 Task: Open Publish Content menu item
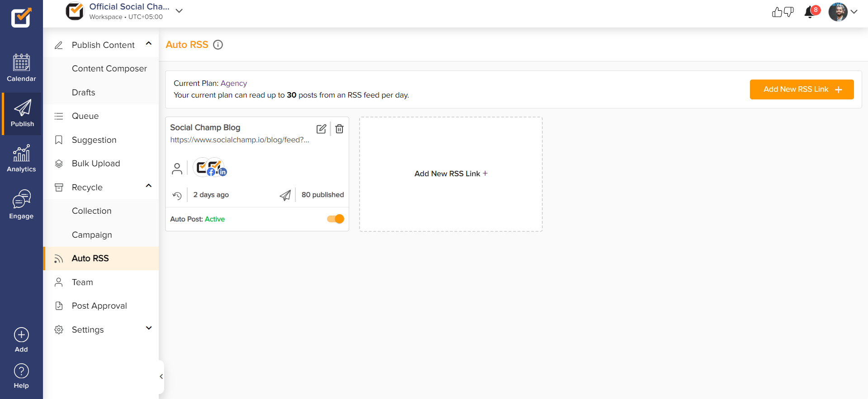(101, 45)
